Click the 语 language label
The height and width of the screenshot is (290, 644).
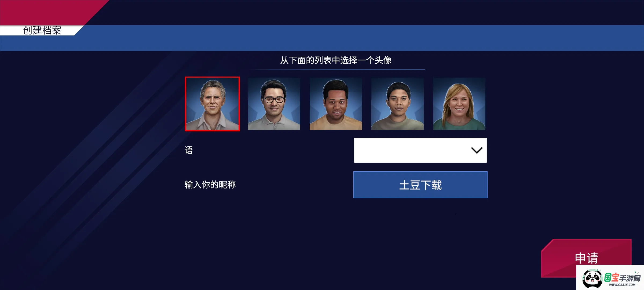click(189, 150)
